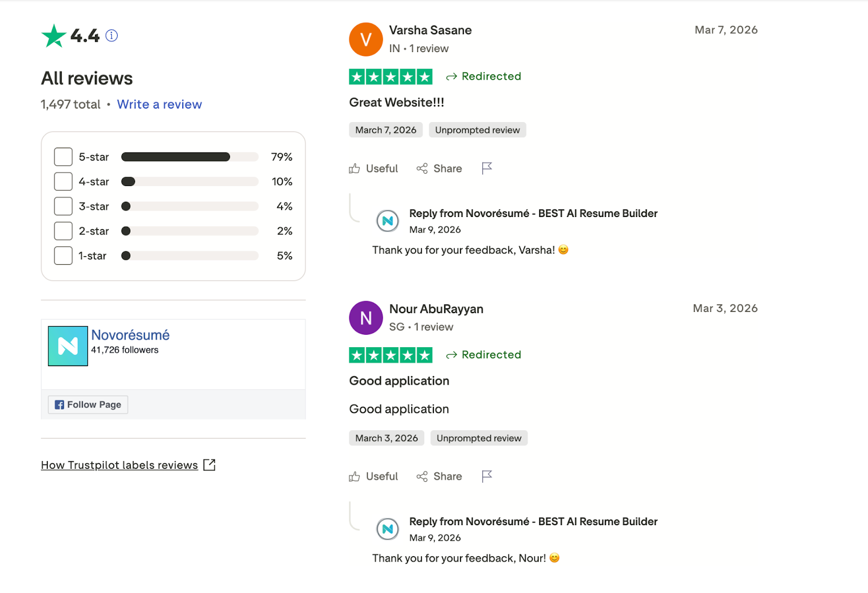The height and width of the screenshot is (593, 868).
Task: Click the Novorésumé page name link
Action: click(x=130, y=335)
